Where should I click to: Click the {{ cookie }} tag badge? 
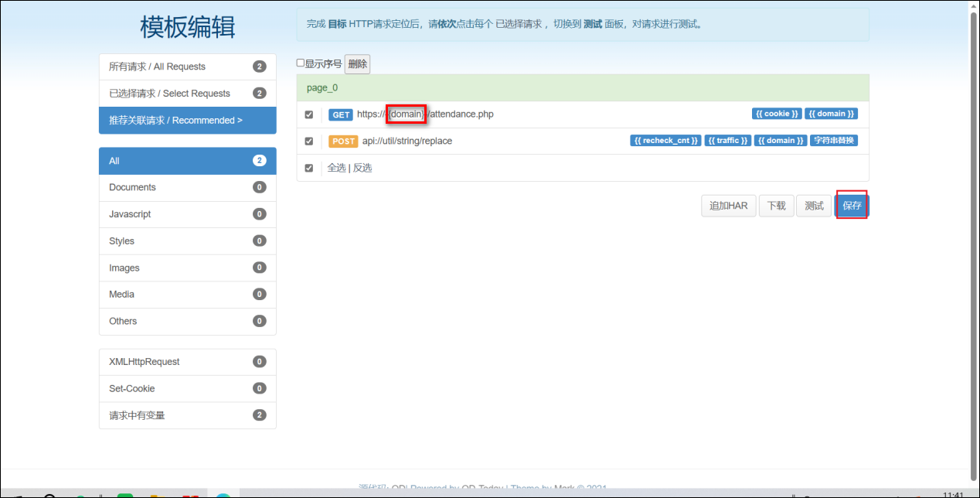tap(777, 114)
